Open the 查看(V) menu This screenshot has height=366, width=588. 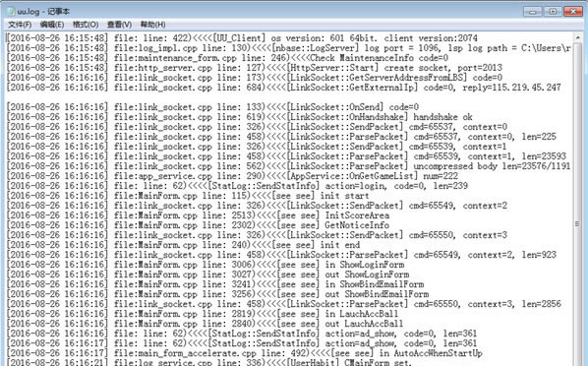pyautogui.click(x=119, y=25)
